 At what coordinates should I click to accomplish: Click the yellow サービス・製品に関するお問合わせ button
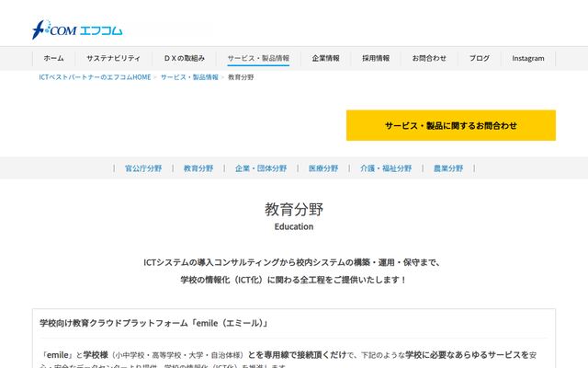pos(451,125)
